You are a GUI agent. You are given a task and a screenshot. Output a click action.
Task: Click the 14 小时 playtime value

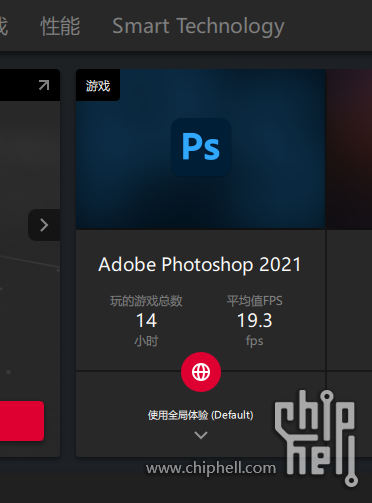tap(146, 320)
